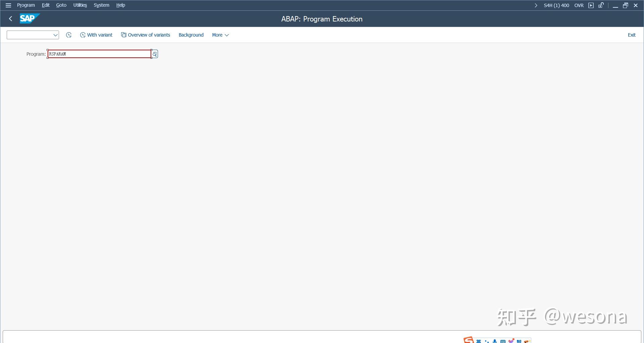Click the Exit button
Viewport: 644px width, 343px height.
pyautogui.click(x=632, y=35)
